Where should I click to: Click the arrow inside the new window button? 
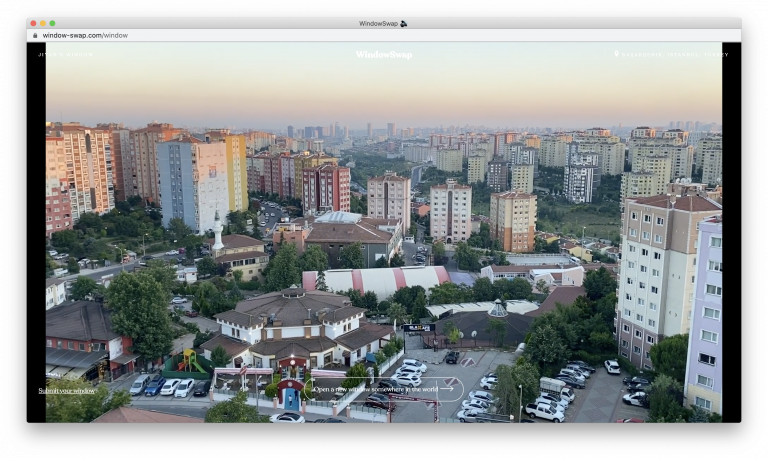point(446,389)
